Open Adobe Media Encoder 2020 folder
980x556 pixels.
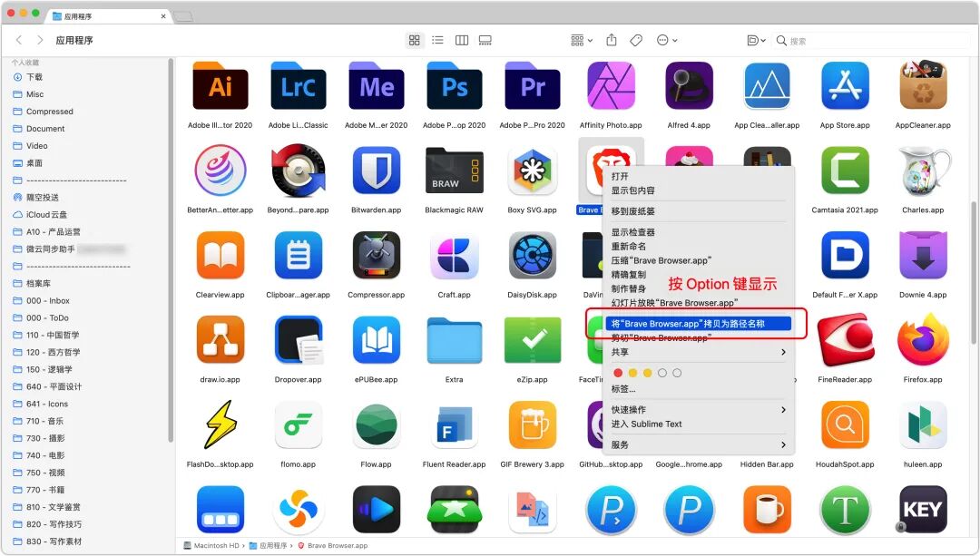point(377,86)
